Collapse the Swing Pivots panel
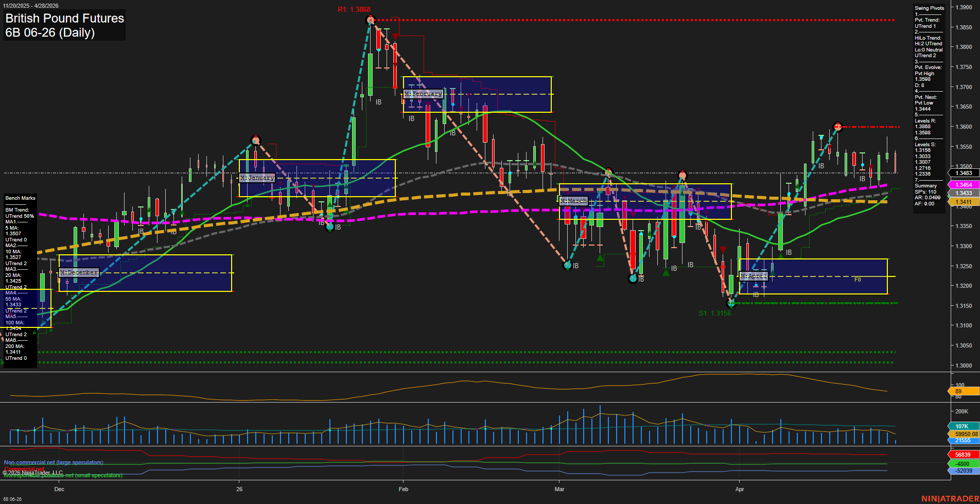The image size is (980, 504). 930,8
